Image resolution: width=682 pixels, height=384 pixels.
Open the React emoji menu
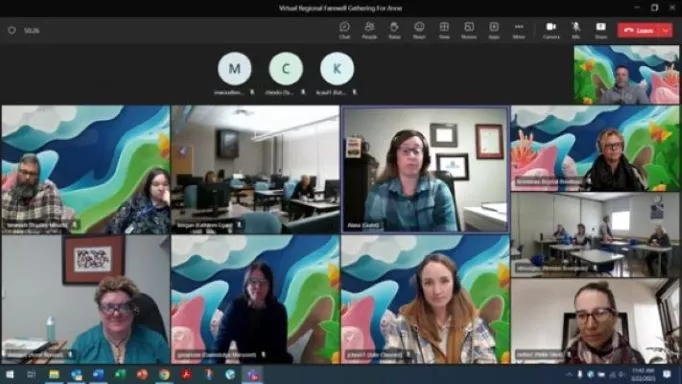click(x=419, y=30)
